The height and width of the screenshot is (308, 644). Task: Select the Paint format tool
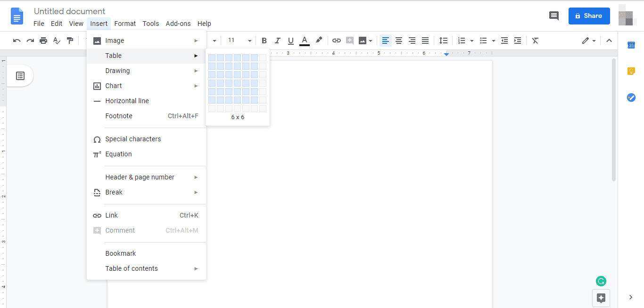click(x=70, y=41)
